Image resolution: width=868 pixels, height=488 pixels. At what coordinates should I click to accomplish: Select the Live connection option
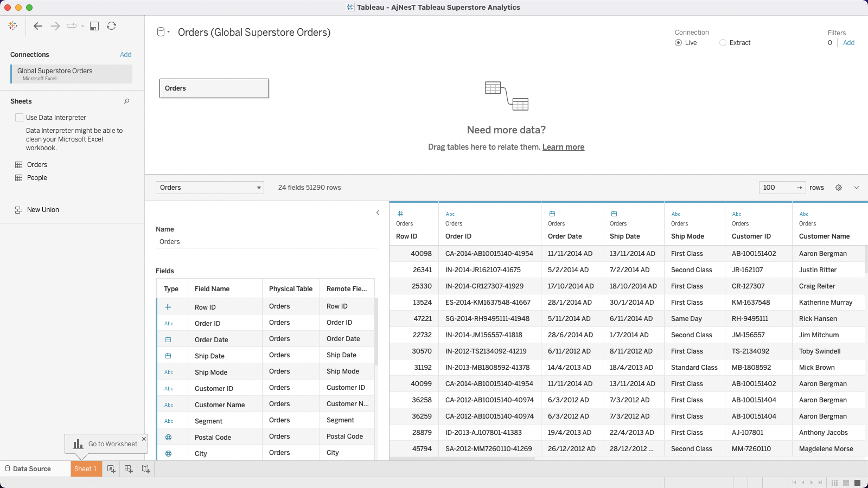(679, 43)
